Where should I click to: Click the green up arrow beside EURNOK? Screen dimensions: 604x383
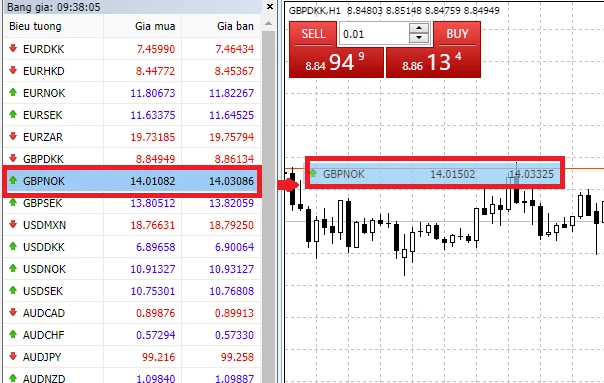point(13,92)
